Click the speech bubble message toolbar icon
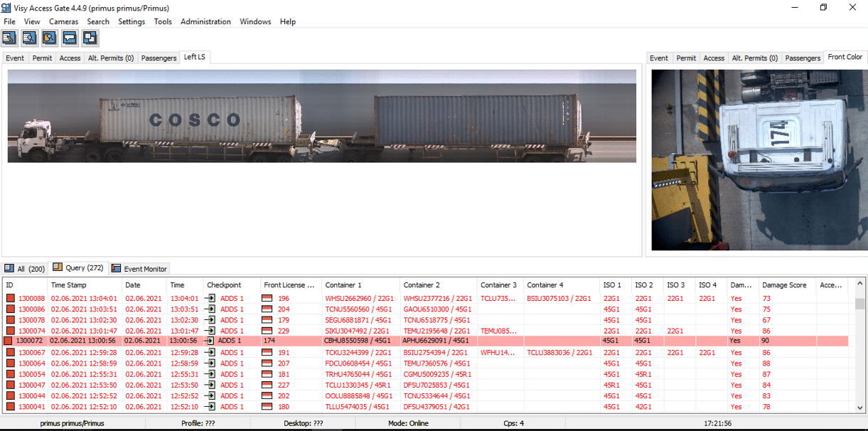Image resolution: width=868 pixels, height=431 pixels. 69,38
